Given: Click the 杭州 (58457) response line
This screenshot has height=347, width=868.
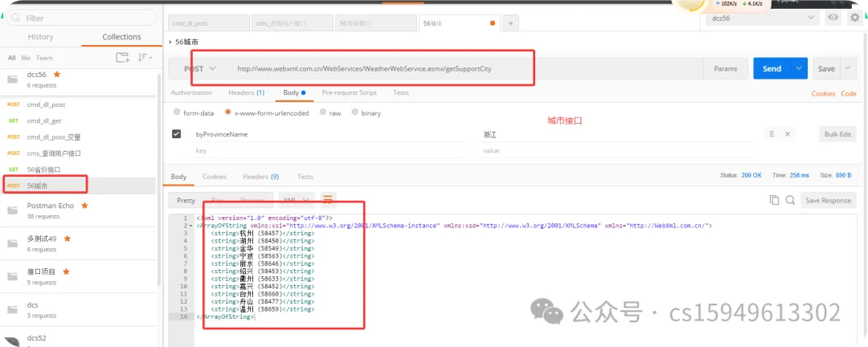Looking at the screenshot, I should [262, 234].
